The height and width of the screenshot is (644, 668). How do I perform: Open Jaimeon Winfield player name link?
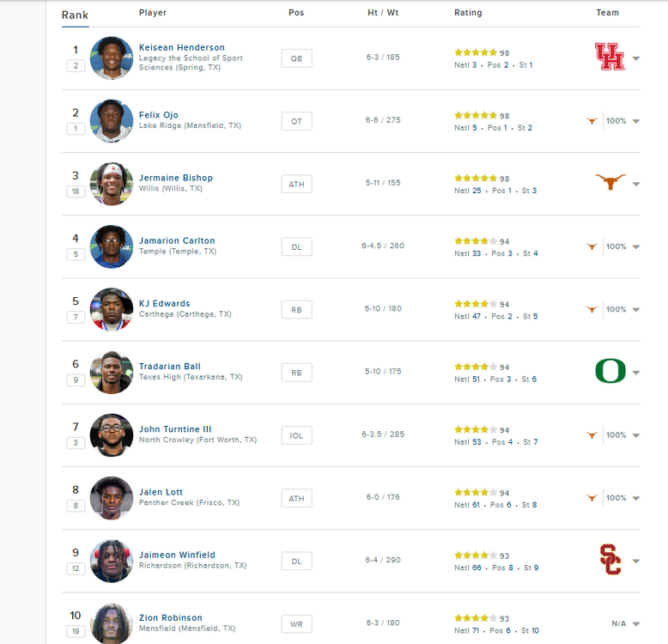[x=177, y=555]
